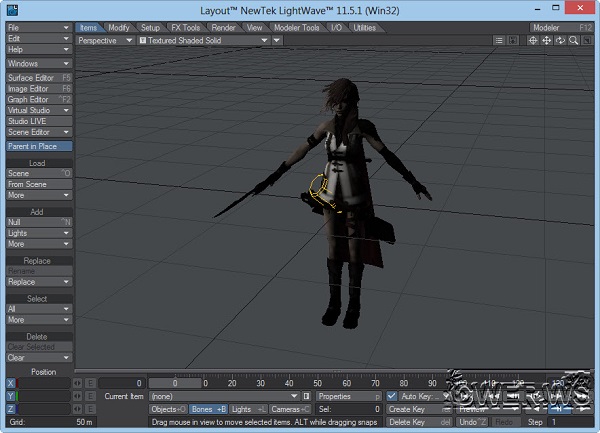Screen dimensions: 600x433
Task: Open viewport display options list icon
Action: [499, 41]
